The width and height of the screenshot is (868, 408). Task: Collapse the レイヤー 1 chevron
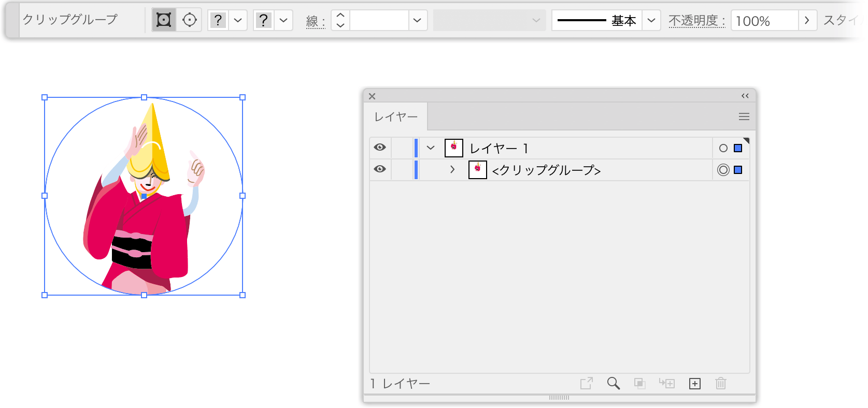431,148
